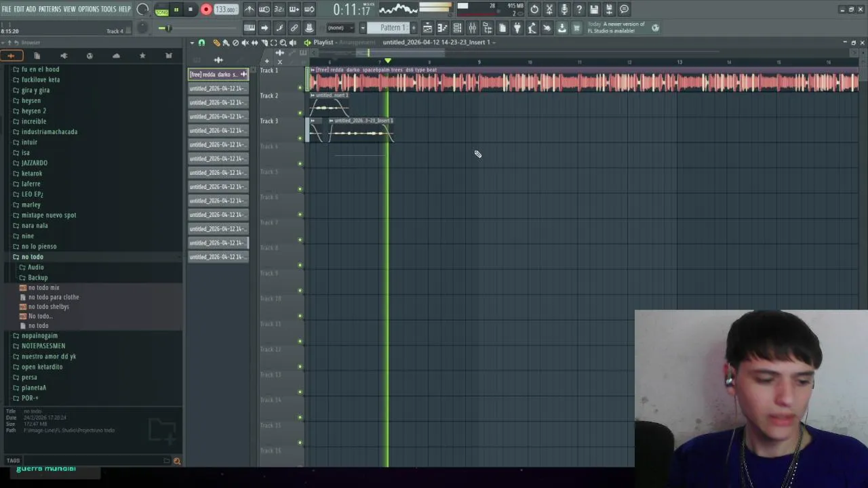
Task: Toggle recording countdown 3-2-1 button
Action: click(x=279, y=9)
